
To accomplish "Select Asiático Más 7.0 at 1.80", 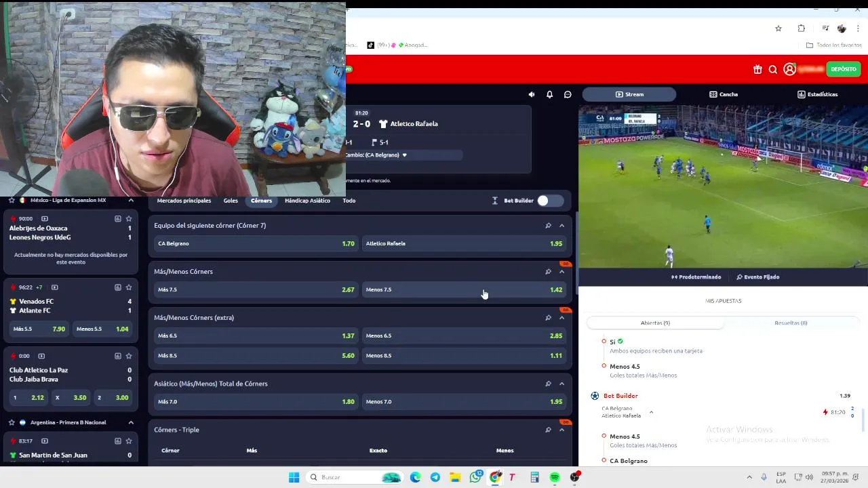I will pyautogui.click(x=256, y=401).
